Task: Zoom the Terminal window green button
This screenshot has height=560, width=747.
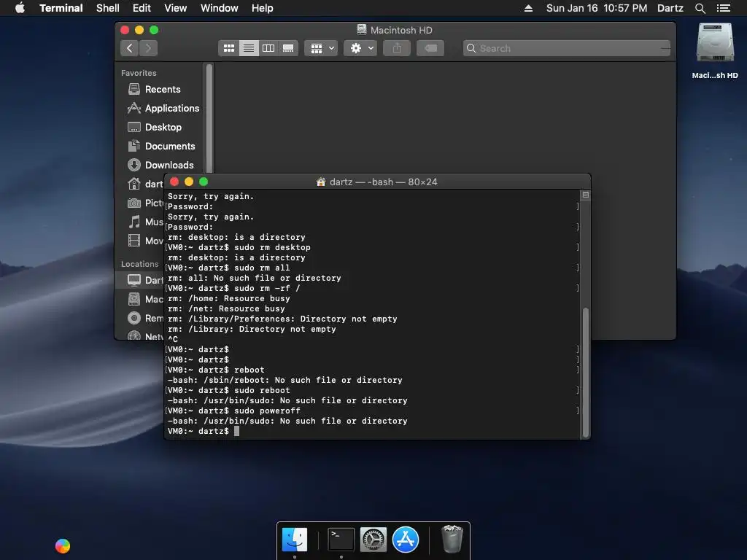Action: pyautogui.click(x=204, y=182)
